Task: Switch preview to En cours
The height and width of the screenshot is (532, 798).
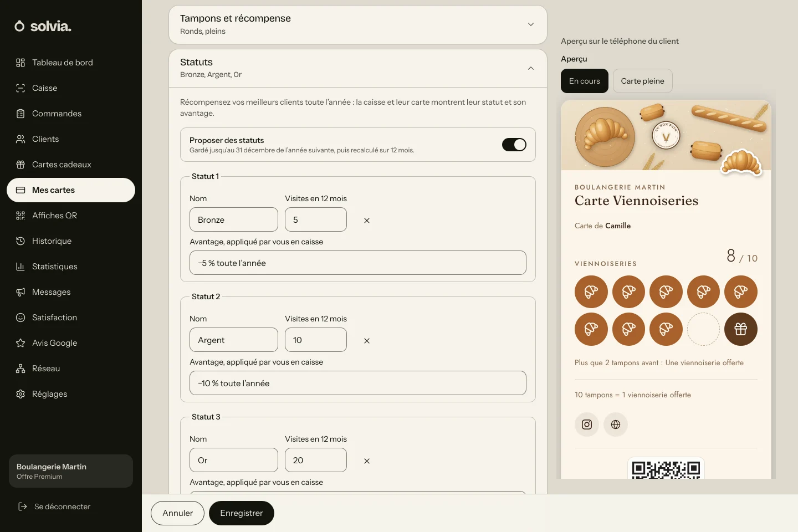Action: tap(585, 81)
